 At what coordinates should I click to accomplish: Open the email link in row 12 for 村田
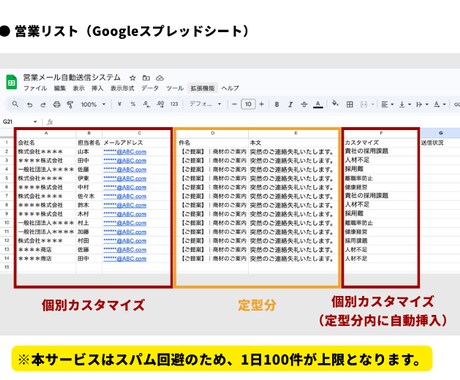click(125, 241)
